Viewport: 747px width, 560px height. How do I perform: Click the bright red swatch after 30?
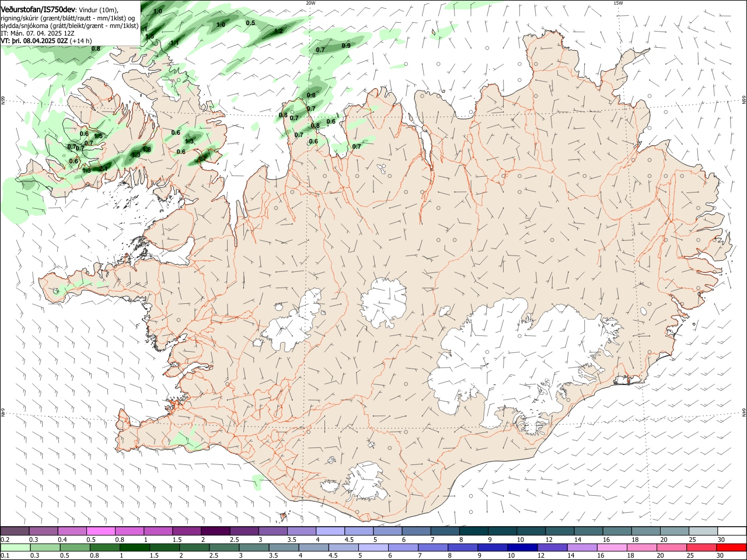[731, 547]
